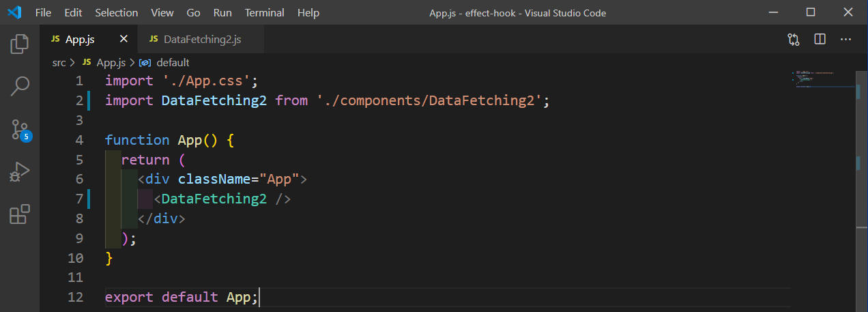Split the editor to the right
The width and height of the screenshot is (868, 312).
coord(820,40)
